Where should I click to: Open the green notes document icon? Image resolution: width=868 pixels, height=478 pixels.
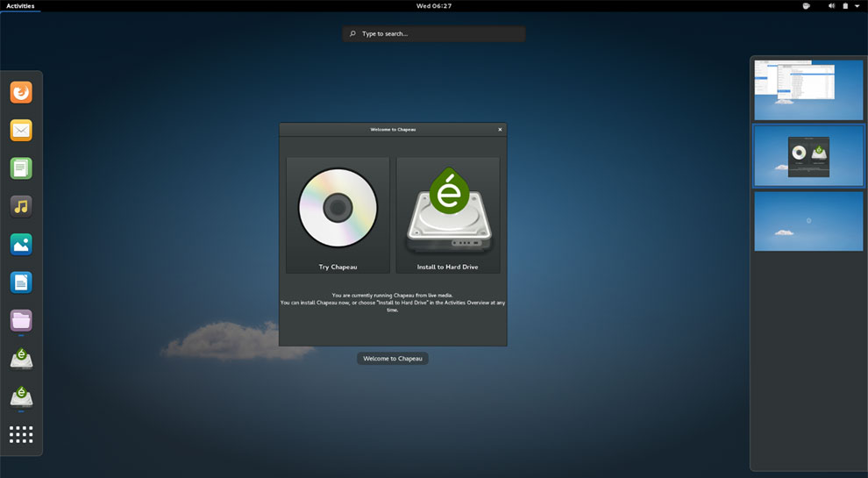(x=21, y=168)
